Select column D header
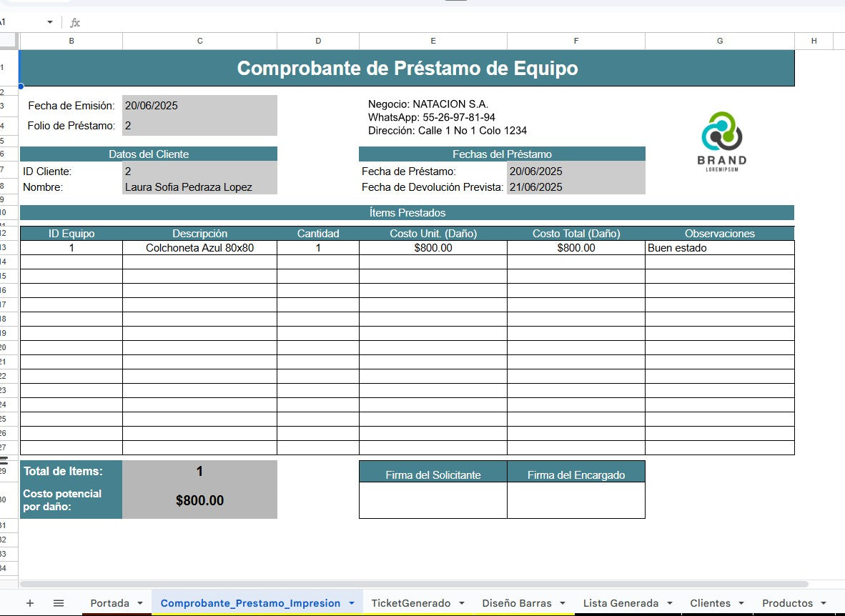 click(318, 41)
